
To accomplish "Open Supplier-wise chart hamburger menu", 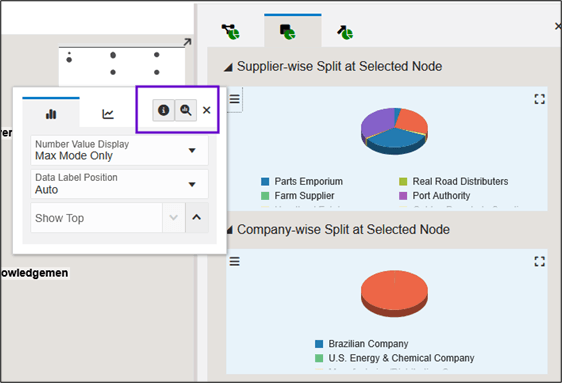I will 234,99.
